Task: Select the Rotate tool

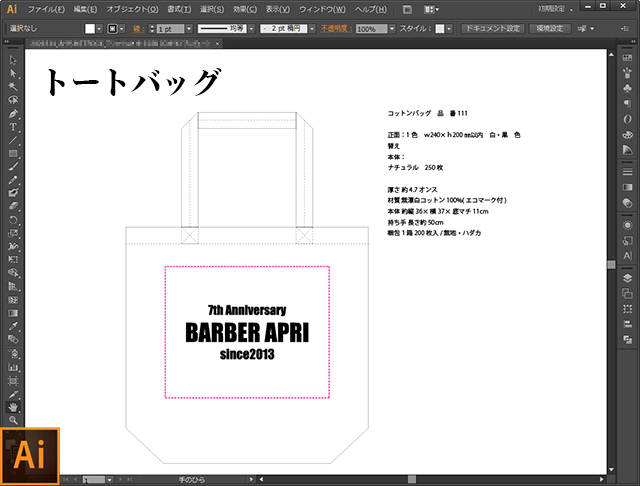Action: tap(13, 220)
